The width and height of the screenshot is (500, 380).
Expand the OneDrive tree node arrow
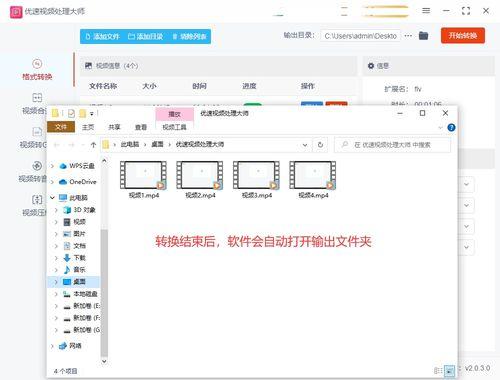point(52,182)
